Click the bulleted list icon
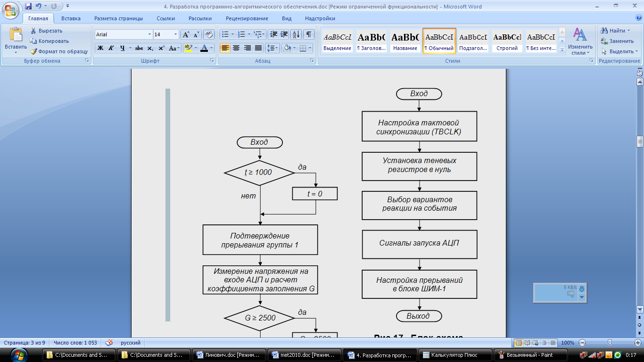644x362 pixels. (225, 34)
